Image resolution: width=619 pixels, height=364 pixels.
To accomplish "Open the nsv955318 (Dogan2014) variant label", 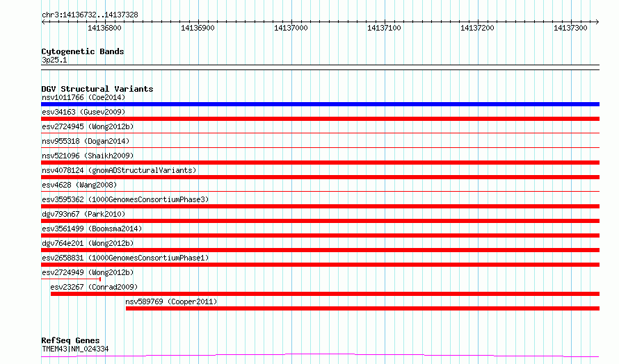I will pos(86,141).
